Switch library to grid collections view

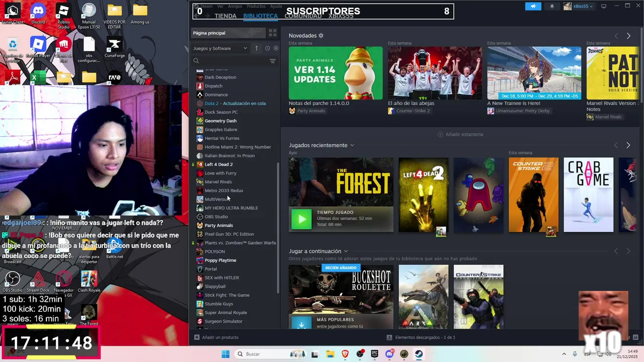tap(273, 33)
